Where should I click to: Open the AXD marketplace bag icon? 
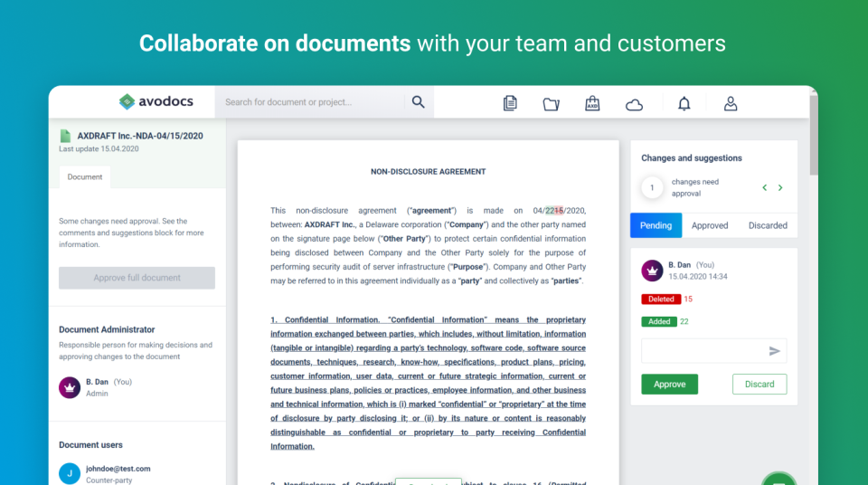tap(592, 103)
